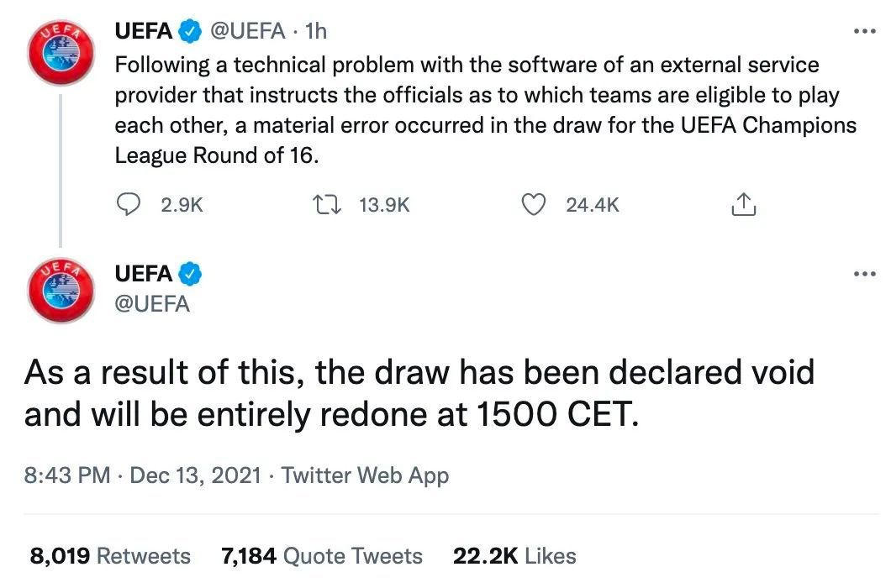891x588 pixels.
Task: View the 22.2K Likes list
Action: pos(514,556)
